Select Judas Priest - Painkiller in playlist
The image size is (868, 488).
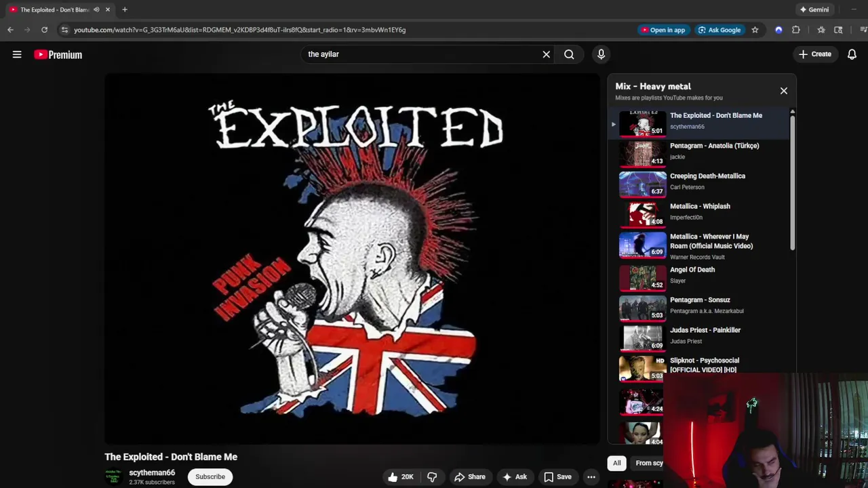pos(700,338)
